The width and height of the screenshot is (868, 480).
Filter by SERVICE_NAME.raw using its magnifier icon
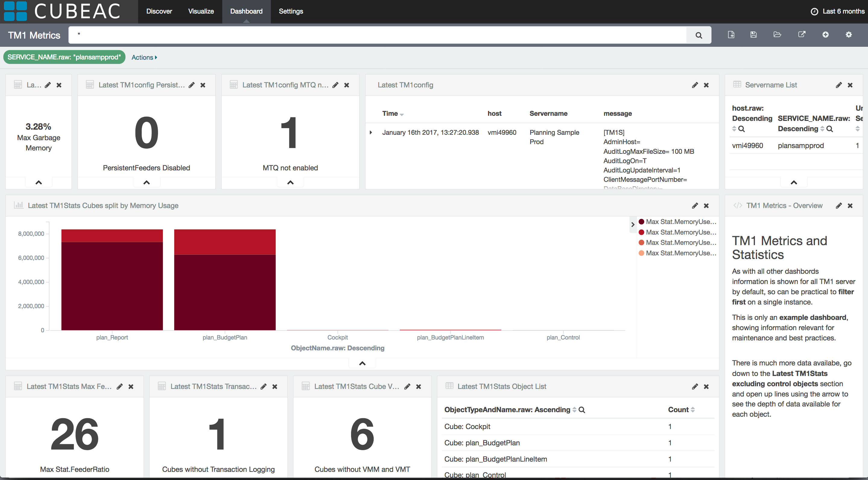click(x=830, y=129)
